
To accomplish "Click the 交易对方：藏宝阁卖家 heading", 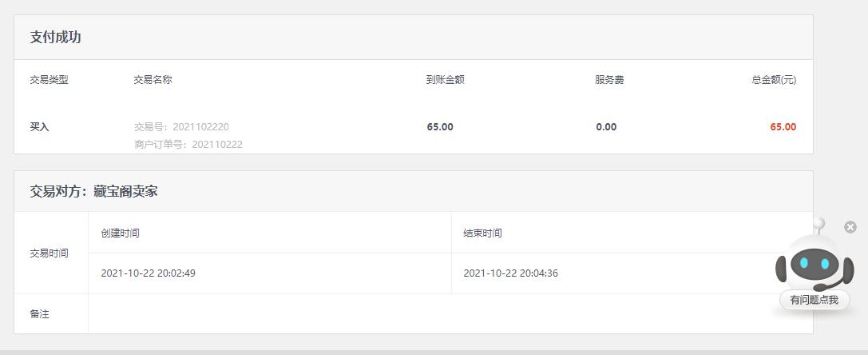I will pos(93,191).
